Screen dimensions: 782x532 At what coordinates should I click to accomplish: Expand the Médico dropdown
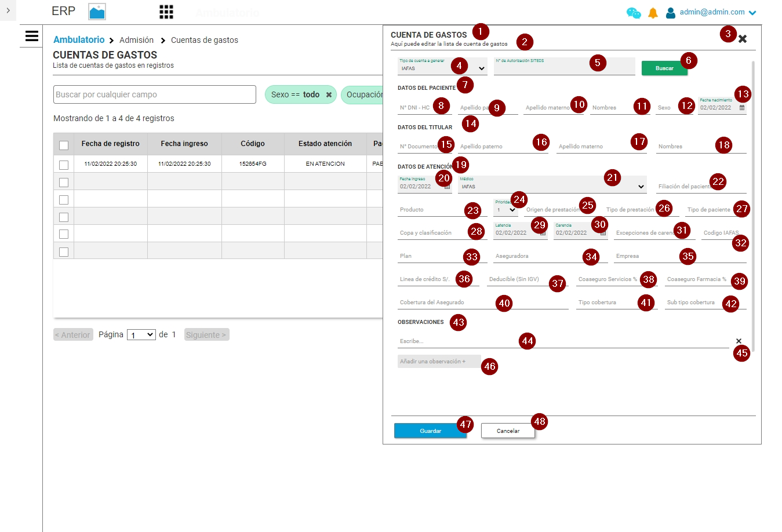pos(551,187)
